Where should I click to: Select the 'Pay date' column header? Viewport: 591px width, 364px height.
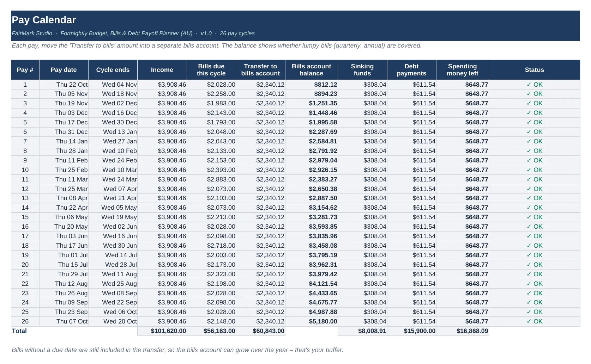(64, 70)
